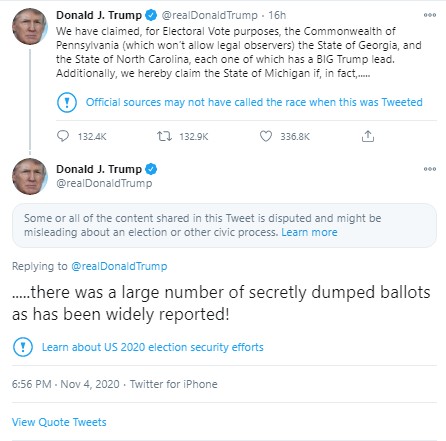Click @realDonaldTrump in Replying to line
This screenshot has height=441, width=446.
point(119,266)
